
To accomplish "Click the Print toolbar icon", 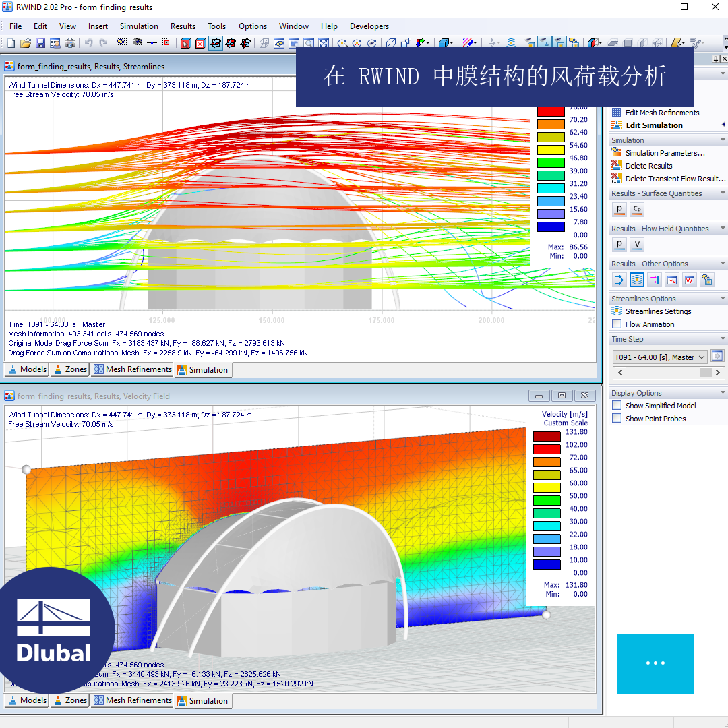I will click(70, 43).
